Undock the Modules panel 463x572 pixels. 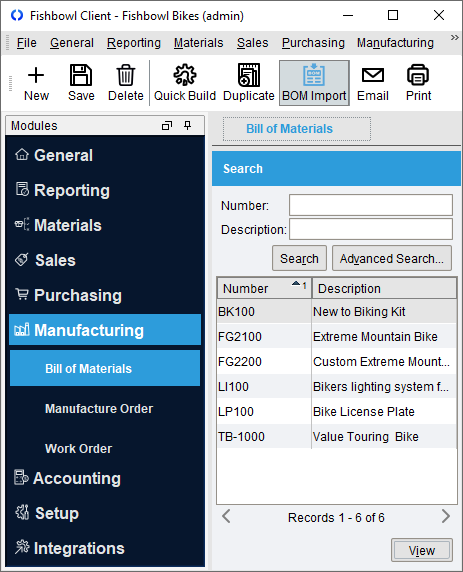167,126
